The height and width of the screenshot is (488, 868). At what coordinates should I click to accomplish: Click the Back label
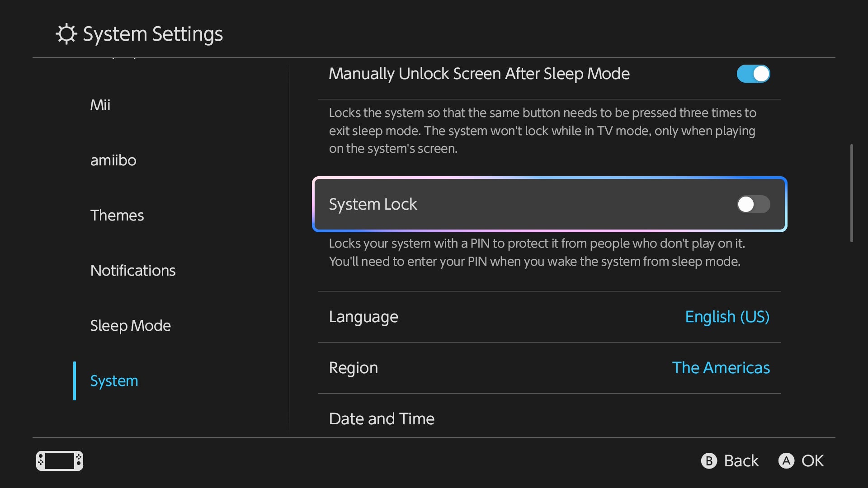coord(741,461)
